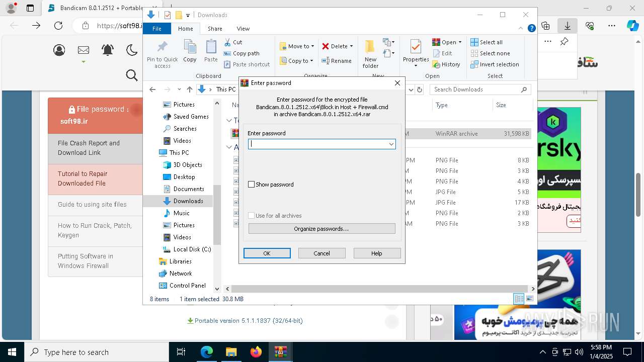This screenshot has width=644, height=362.
Task: Click the Copy ribbon icon
Action: (190, 48)
